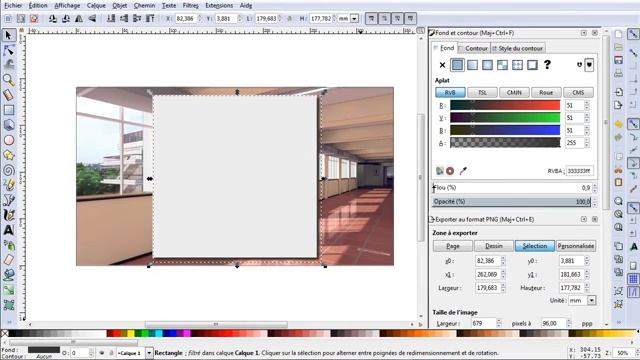
Task: Select the Star polygon tool
Action: pyautogui.click(x=9, y=155)
